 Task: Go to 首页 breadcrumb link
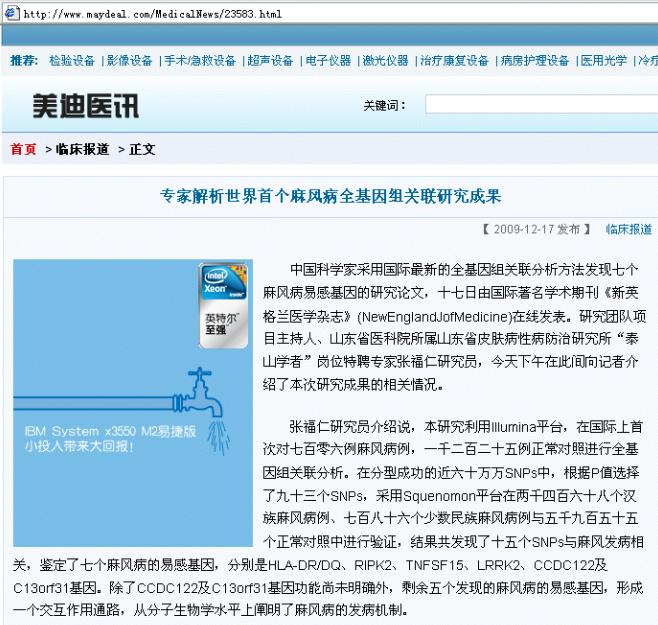pyautogui.click(x=24, y=149)
